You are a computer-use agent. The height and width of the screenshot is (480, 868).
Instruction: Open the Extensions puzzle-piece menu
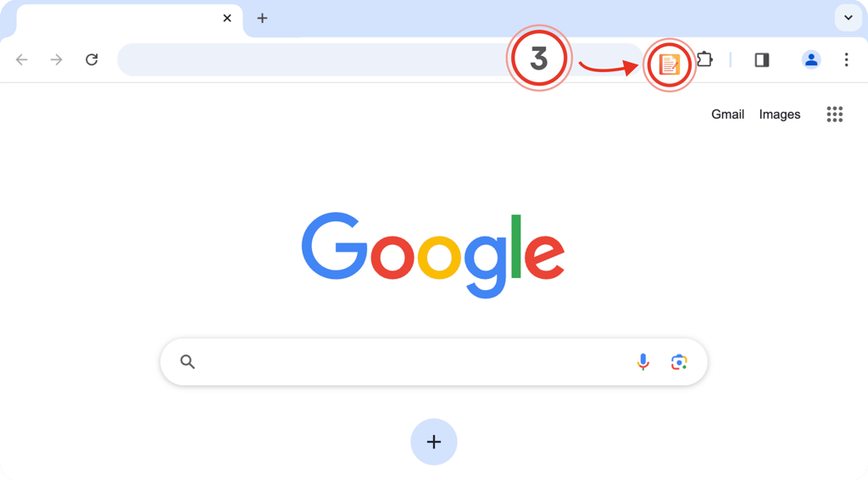tap(704, 59)
